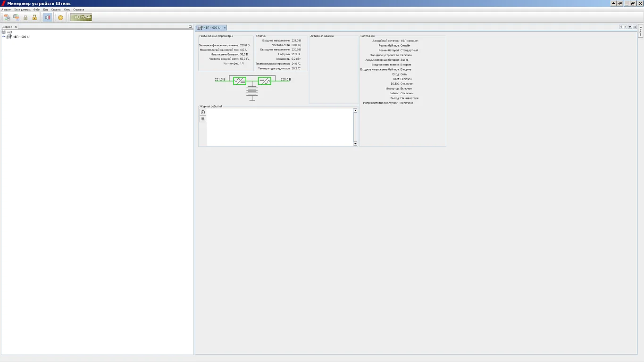Close the Дерево panel tab
This screenshot has height=362, width=644.
click(x=16, y=27)
